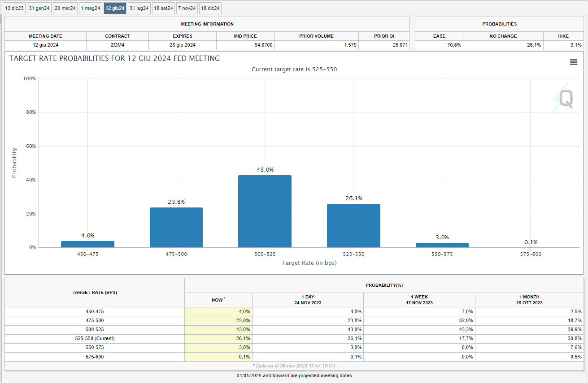Open the 18 set24 meeting tab

coord(163,8)
